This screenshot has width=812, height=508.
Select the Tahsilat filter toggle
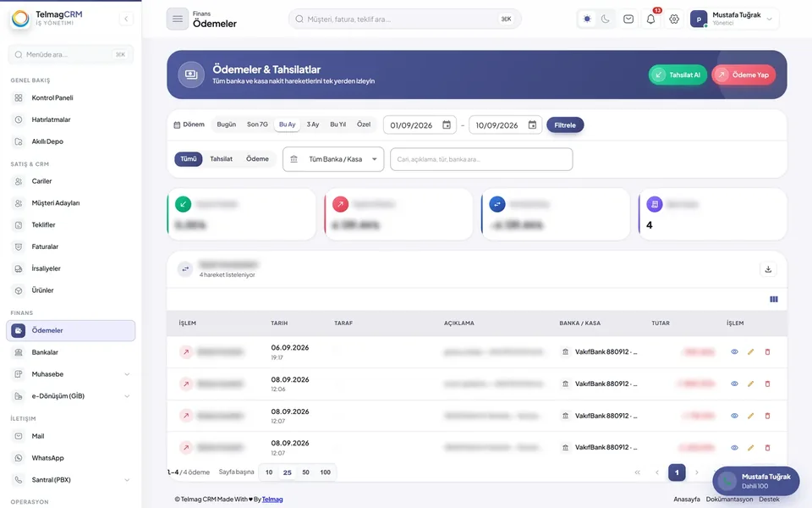point(221,159)
